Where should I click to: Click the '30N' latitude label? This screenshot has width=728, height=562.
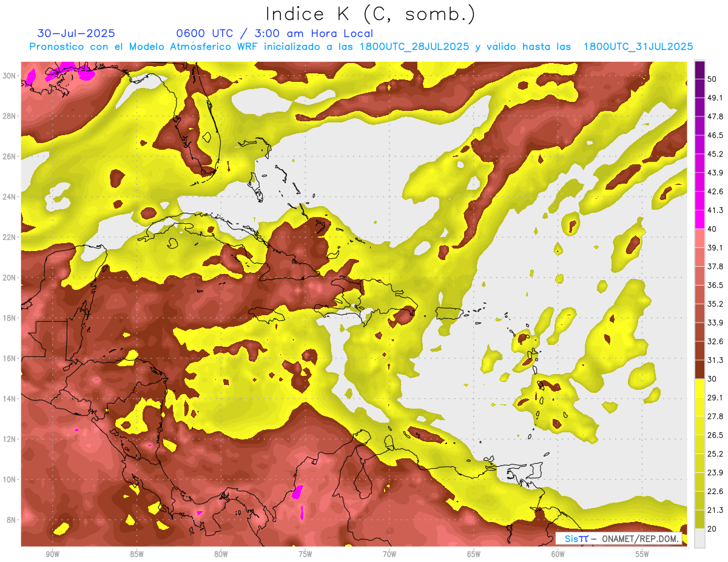click(10, 76)
